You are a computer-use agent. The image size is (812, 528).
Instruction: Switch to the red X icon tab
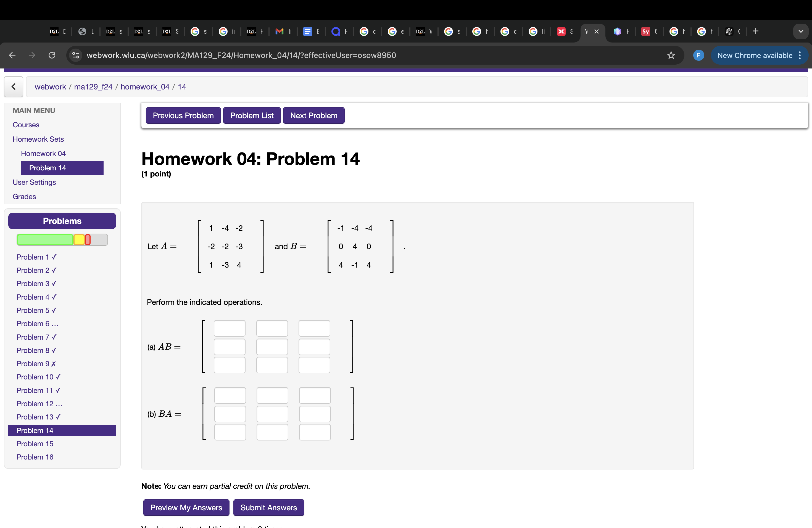565,31
